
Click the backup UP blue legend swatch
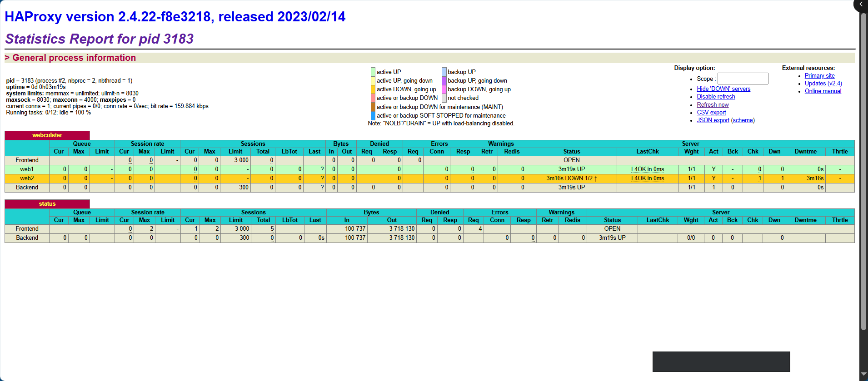[x=444, y=72]
